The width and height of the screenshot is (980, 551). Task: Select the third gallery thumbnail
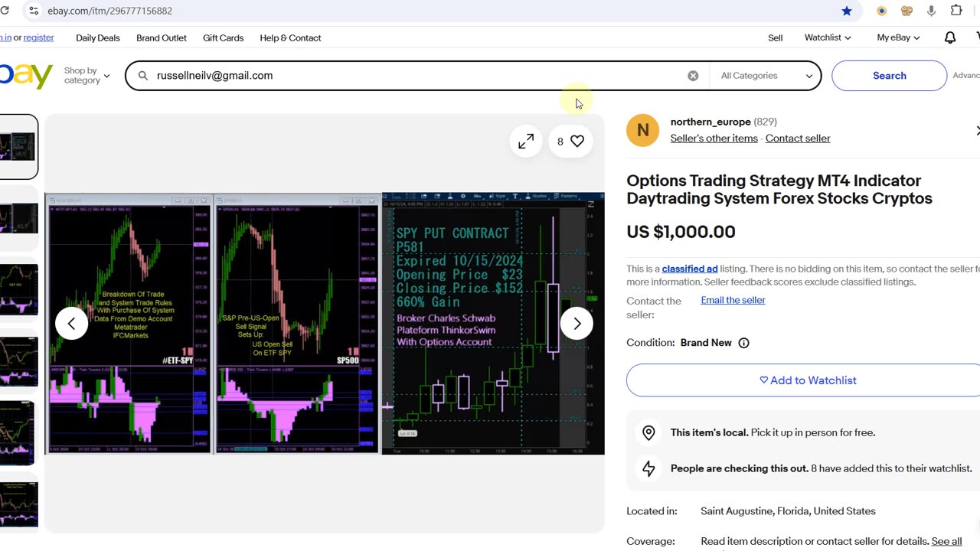pyautogui.click(x=18, y=289)
